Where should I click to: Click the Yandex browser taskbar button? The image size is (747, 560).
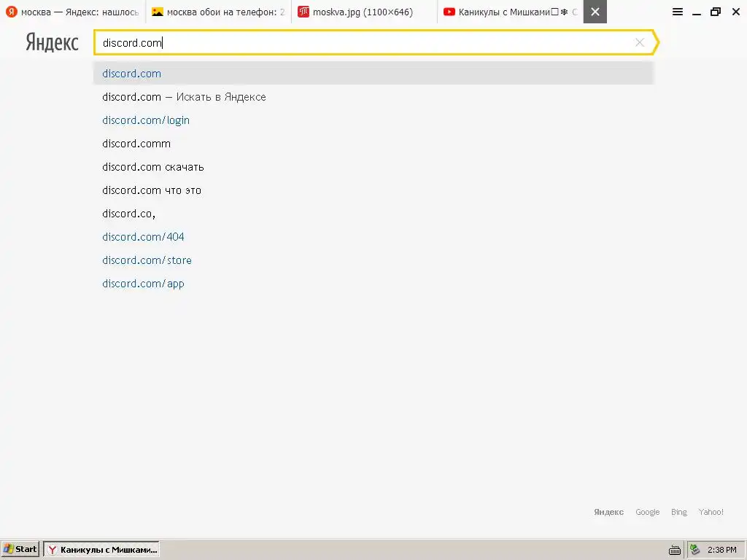101,549
